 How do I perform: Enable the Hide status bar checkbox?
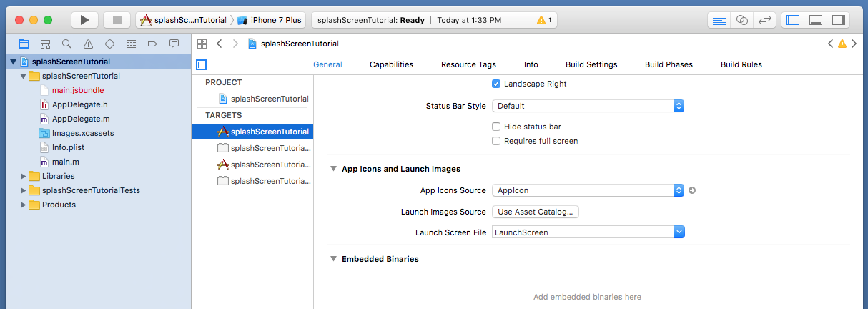point(496,127)
